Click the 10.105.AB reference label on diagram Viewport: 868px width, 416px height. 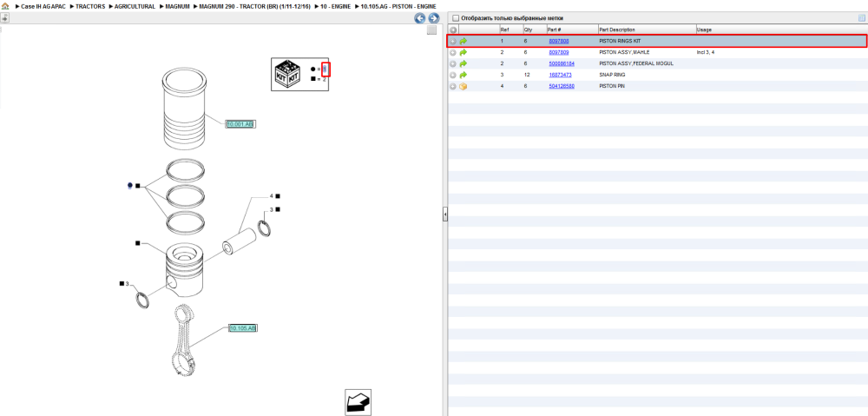click(x=242, y=328)
